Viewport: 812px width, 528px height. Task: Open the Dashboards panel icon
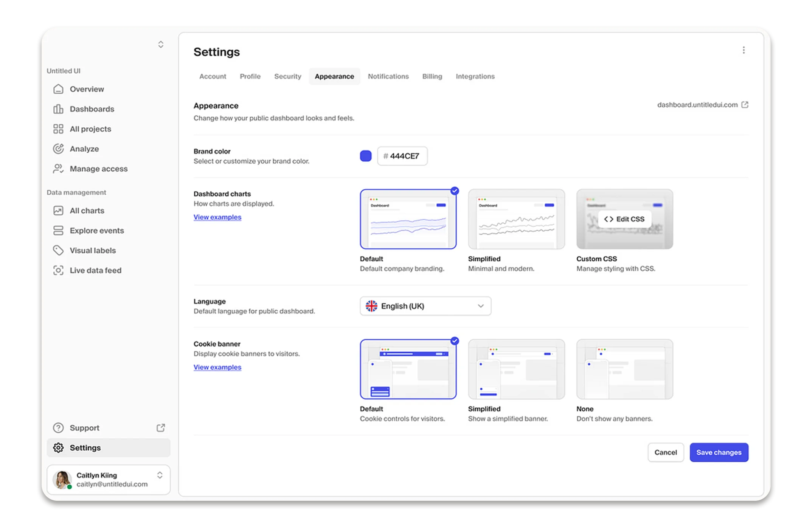click(58, 109)
